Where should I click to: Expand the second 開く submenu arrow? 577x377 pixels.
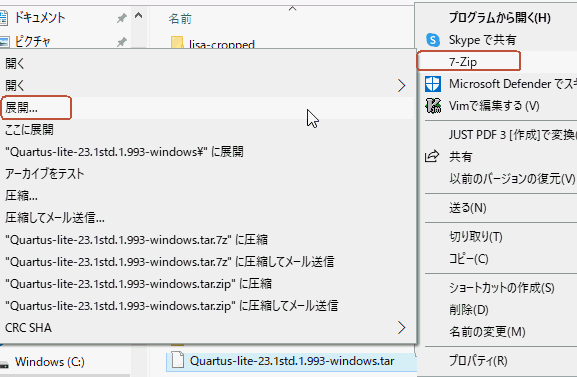coord(401,86)
